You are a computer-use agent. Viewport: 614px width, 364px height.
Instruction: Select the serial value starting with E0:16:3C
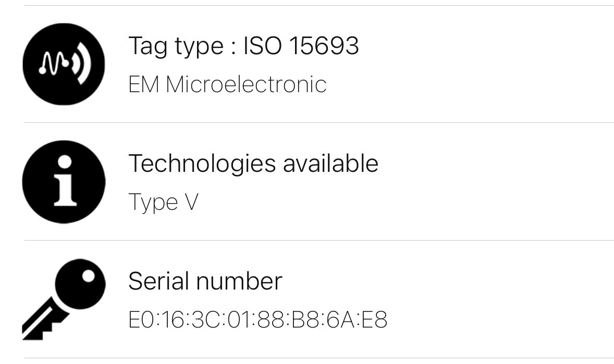257,319
